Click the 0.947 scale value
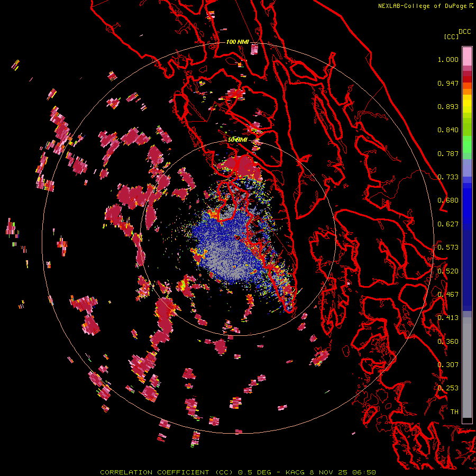 coord(448,83)
